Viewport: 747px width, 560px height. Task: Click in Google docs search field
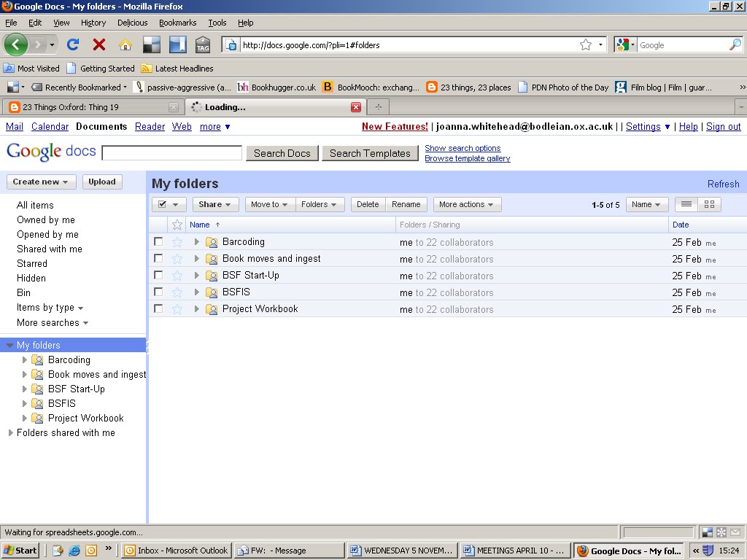point(172,153)
